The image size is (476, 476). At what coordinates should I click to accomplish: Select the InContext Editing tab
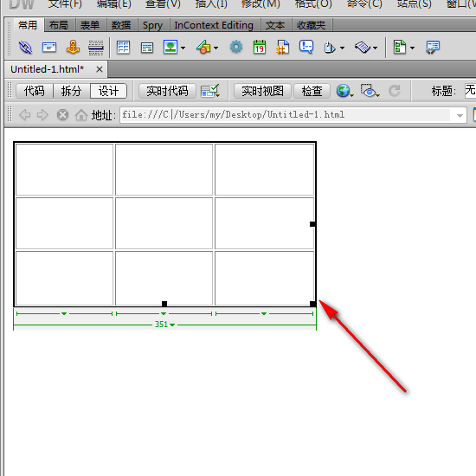pyautogui.click(x=214, y=25)
